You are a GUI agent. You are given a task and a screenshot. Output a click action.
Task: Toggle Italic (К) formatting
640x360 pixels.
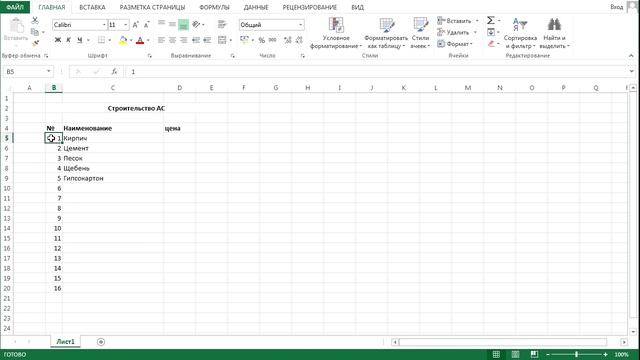(x=68, y=40)
